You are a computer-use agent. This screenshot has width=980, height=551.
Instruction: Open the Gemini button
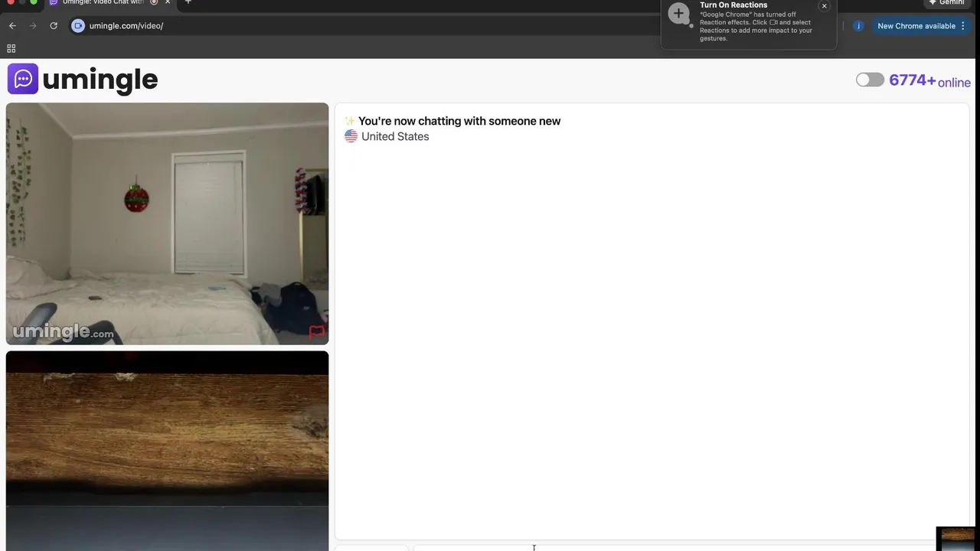(x=946, y=2)
